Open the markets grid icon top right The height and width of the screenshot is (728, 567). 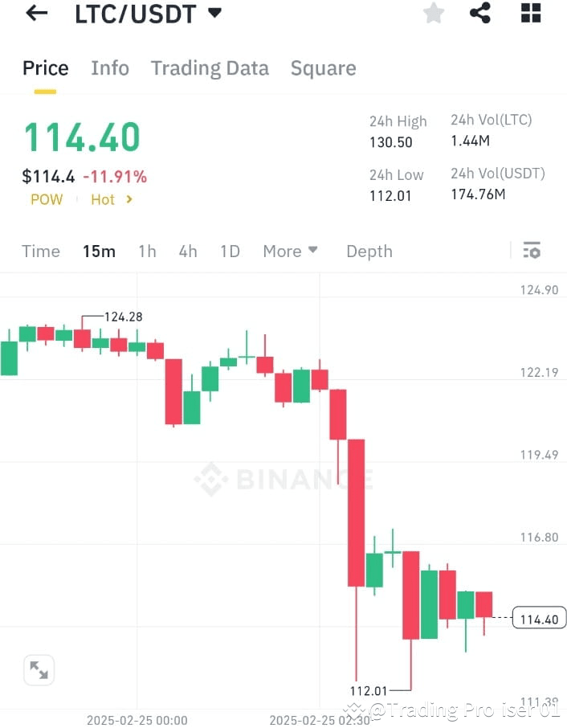530,13
